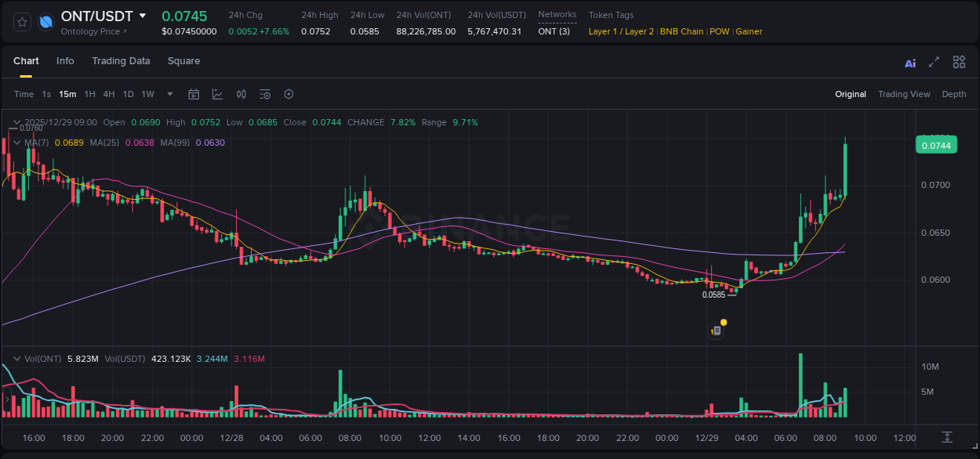This screenshot has height=459, width=980.
Task: Collapse the Vol(ONT) volume panel
Action: 17,358
